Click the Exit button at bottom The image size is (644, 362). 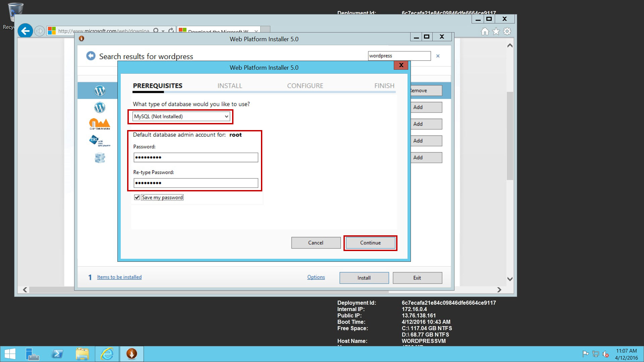click(417, 278)
